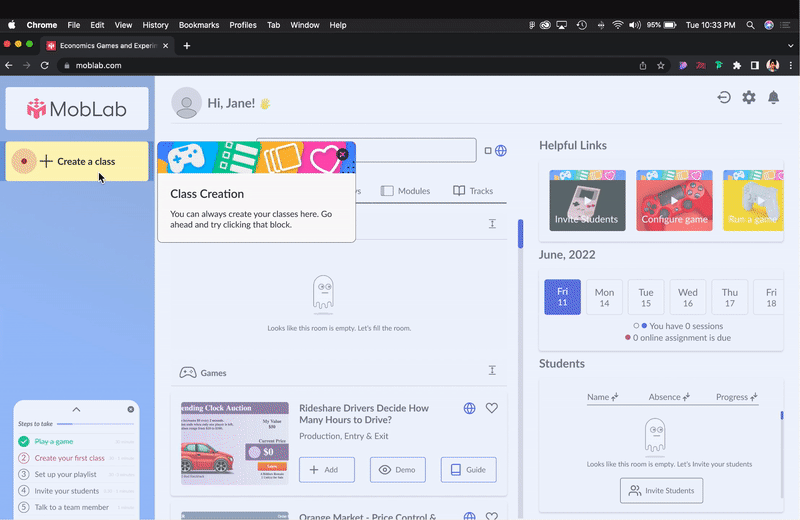
Task: Play the Run a game video
Action: pyautogui.click(x=753, y=201)
